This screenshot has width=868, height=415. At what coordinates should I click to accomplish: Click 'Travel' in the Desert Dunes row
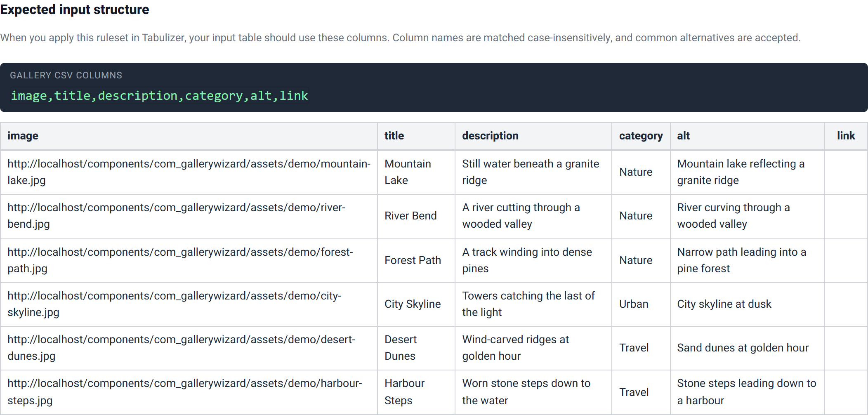pos(634,348)
